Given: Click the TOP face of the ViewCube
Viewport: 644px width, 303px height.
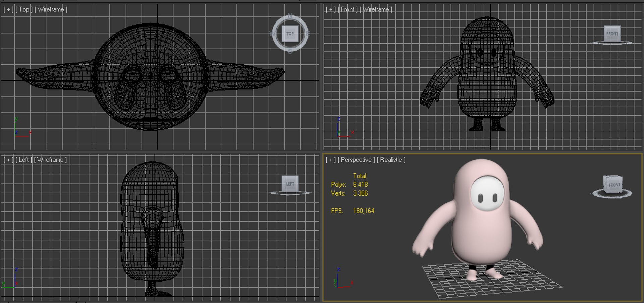Looking at the screenshot, I should [290, 34].
